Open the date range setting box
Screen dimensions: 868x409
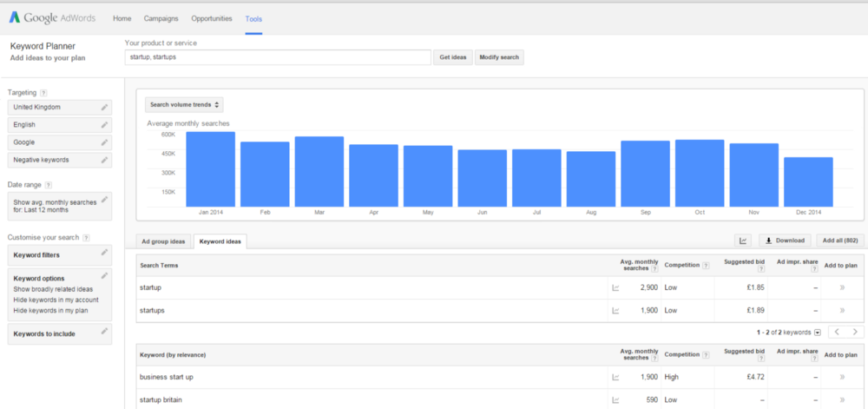tap(60, 206)
